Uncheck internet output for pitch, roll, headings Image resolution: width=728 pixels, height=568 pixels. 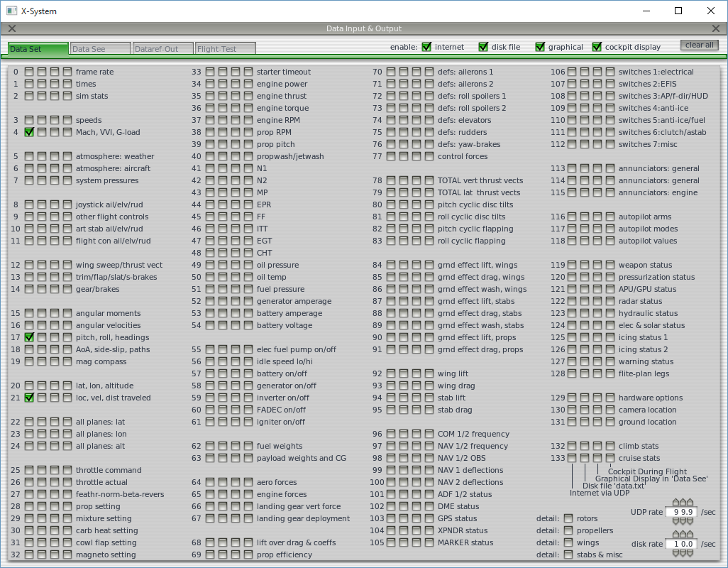29,337
